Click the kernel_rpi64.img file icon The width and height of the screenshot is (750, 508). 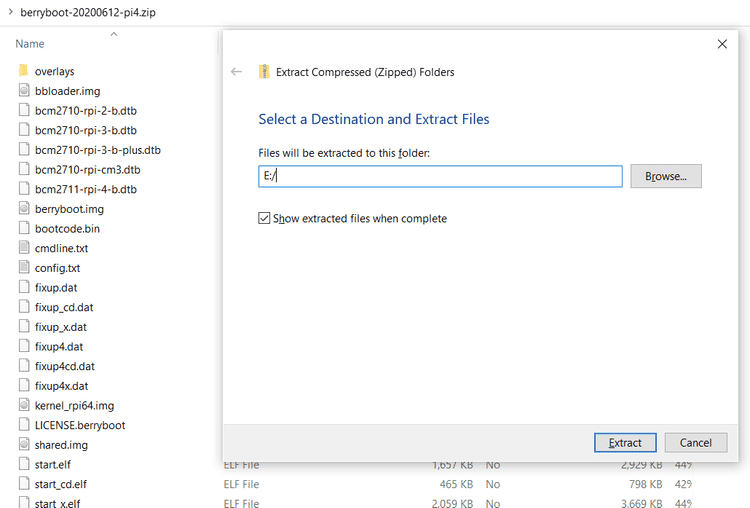pos(25,405)
